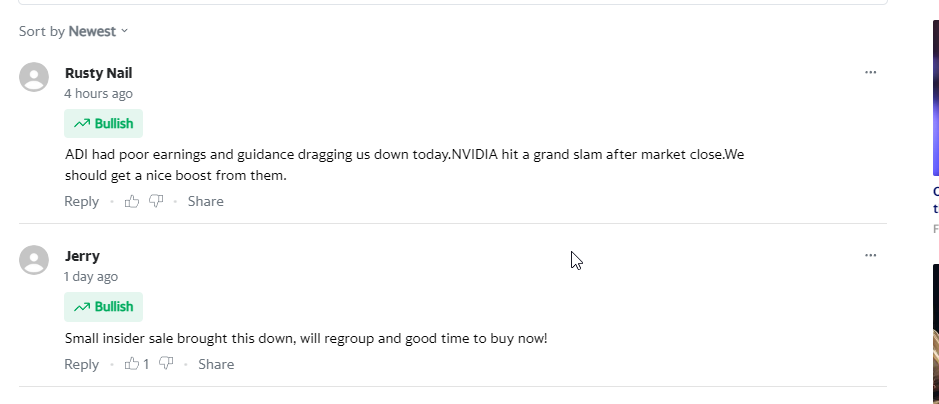939x404 pixels.
Task: Click Rusty Nail's avatar icon
Action: tap(35, 78)
